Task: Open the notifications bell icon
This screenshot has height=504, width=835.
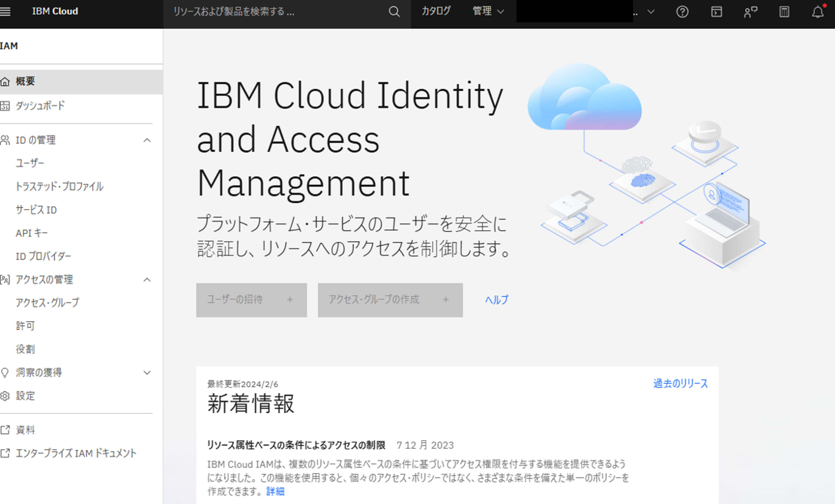Action: point(818,12)
